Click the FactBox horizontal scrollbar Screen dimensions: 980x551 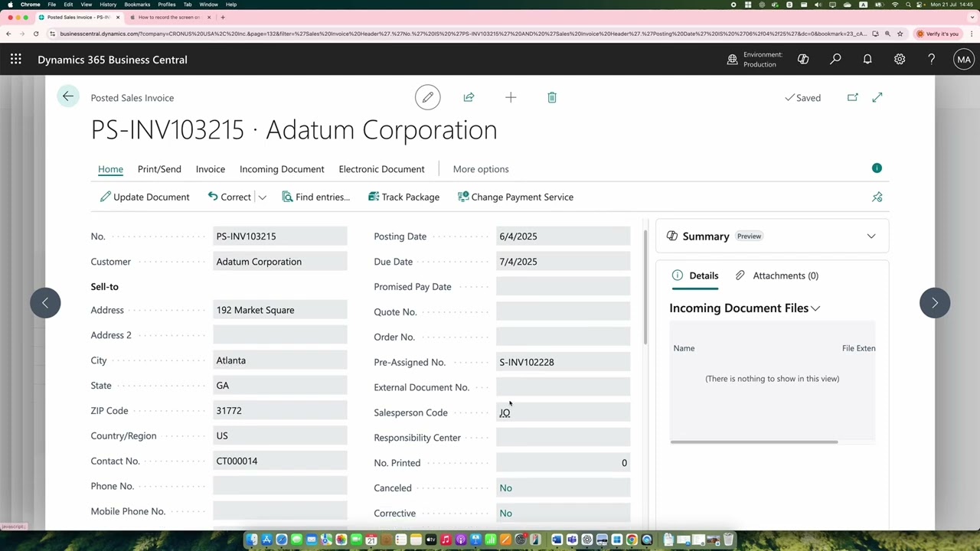pos(754,442)
